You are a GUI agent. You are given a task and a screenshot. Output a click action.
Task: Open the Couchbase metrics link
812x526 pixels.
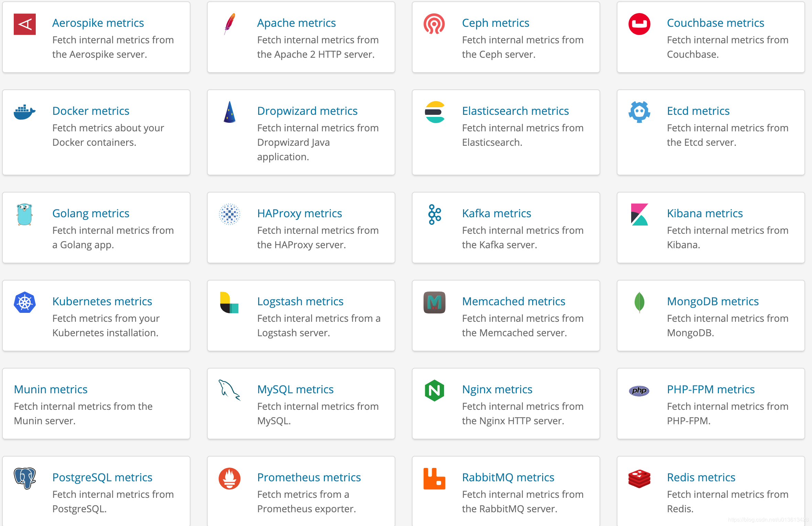click(x=715, y=23)
